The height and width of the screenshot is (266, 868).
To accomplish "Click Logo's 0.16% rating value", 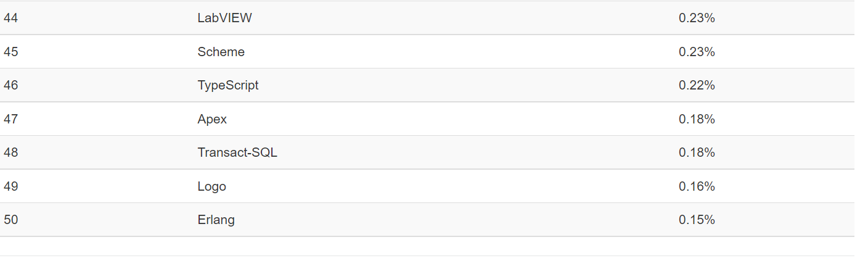I will coord(697,186).
